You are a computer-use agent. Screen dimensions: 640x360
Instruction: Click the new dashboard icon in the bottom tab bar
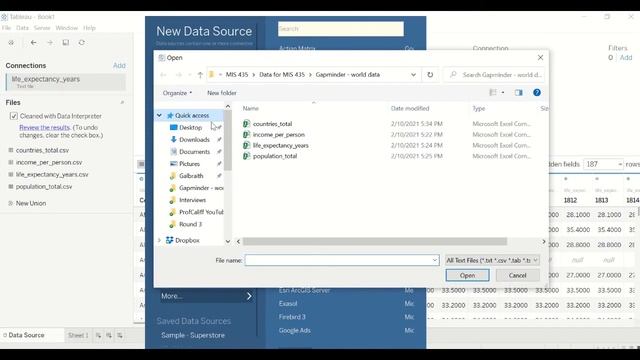pos(109,335)
